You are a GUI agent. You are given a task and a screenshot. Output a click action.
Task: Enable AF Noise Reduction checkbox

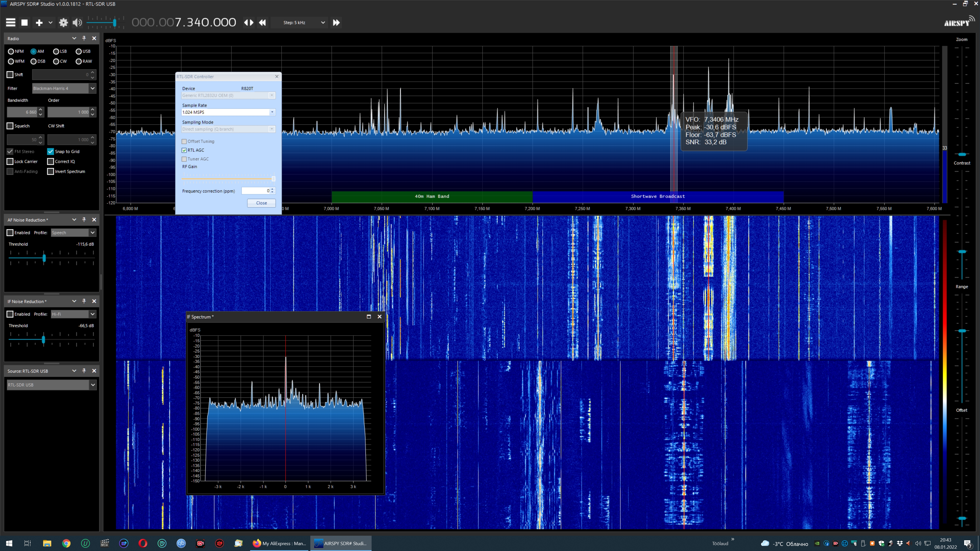(x=10, y=232)
